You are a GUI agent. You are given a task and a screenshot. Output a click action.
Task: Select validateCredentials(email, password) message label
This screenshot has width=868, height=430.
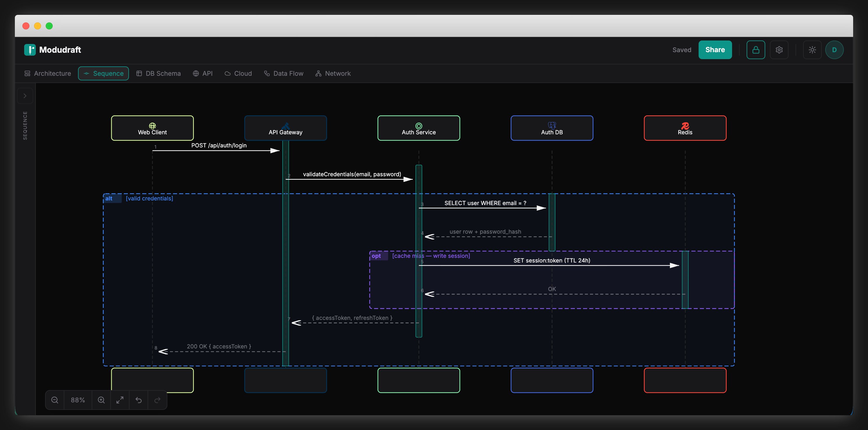coord(352,174)
